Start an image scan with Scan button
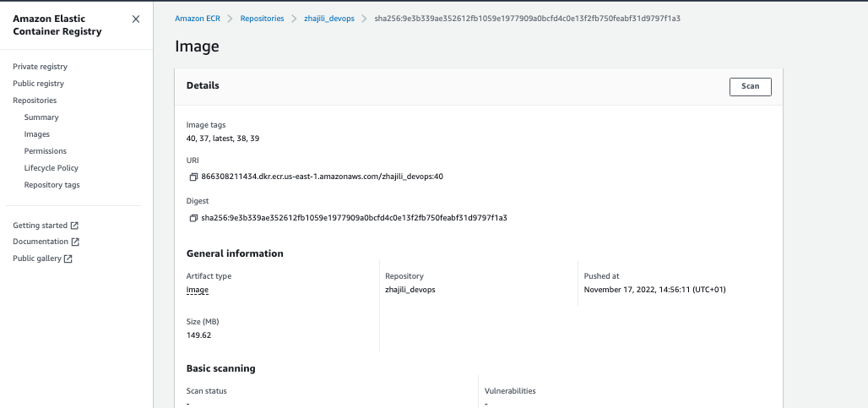 pos(750,86)
